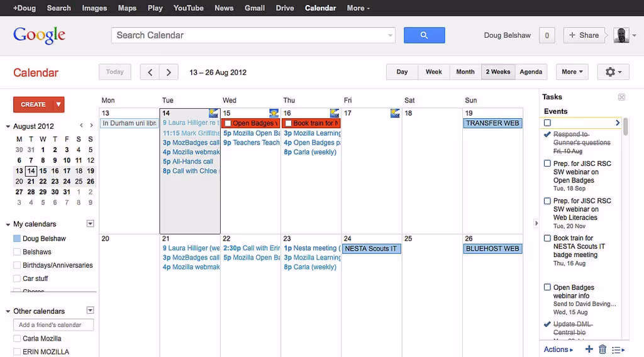This screenshot has width=644, height=357.
Task: Open NESTA Scouts IT event on Friday 24
Action: pos(371,249)
